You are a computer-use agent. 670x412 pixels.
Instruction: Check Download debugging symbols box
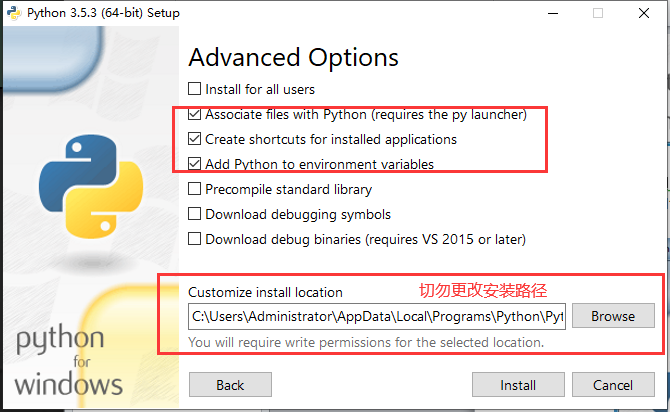194,214
